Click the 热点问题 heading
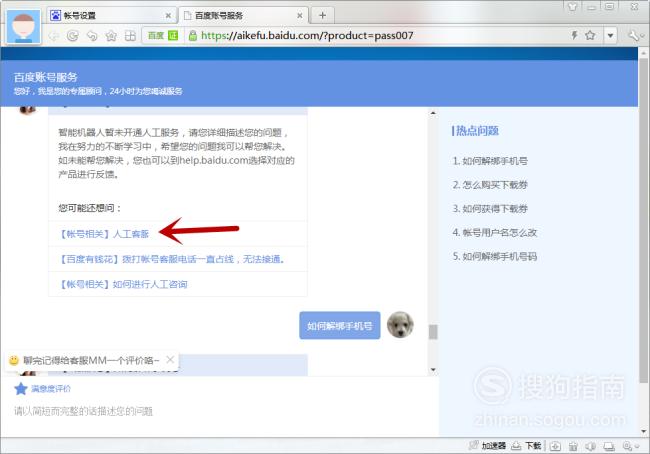The image size is (650, 454). 477,131
